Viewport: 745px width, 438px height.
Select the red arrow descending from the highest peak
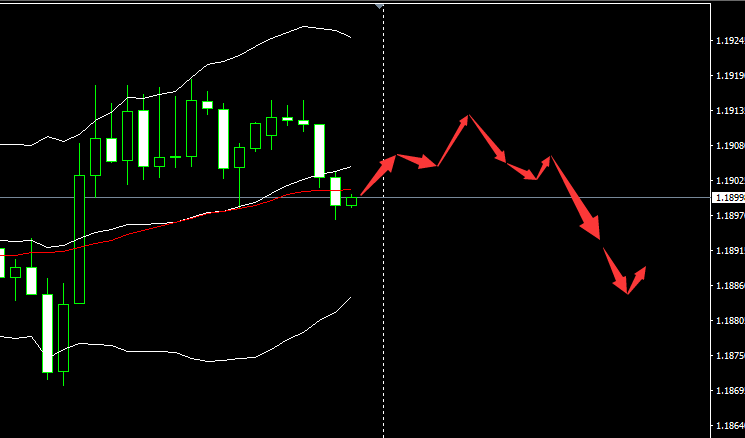pos(487,139)
